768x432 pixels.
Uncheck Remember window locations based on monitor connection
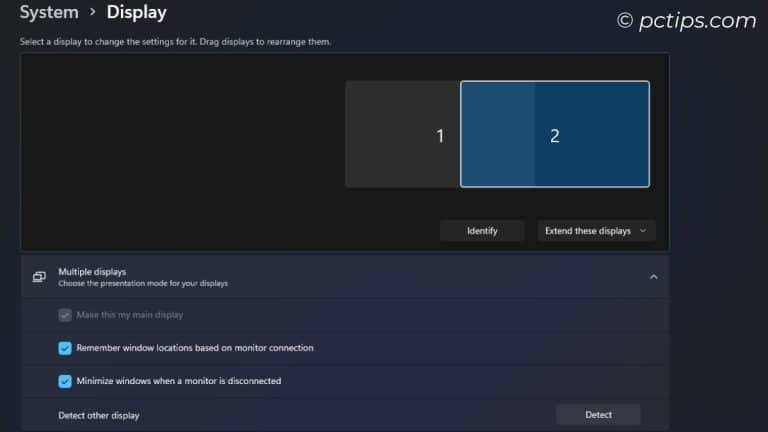point(65,348)
